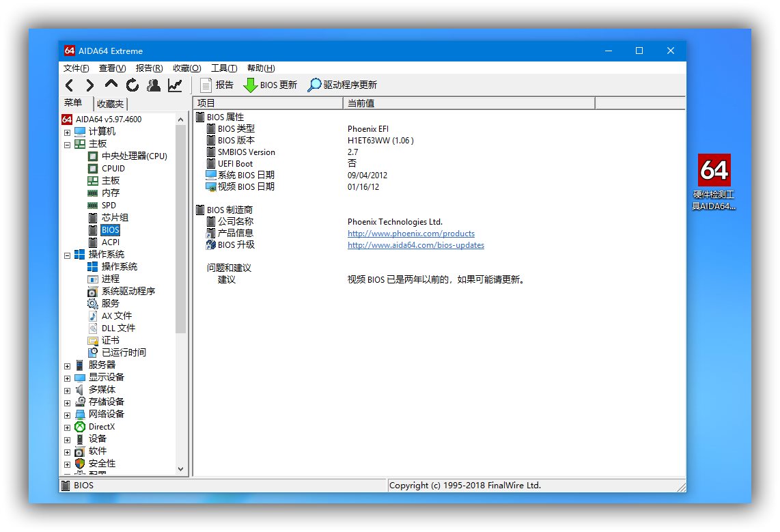Expand the 多媒体 tree node
Image resolution: width=780 pixels, height=532 pixels.
pyautogui.click(x=67, y=391)
